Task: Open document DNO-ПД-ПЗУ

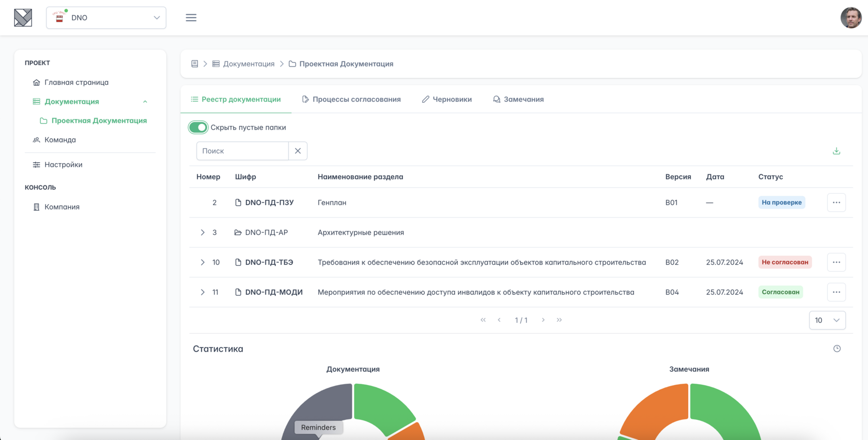Action: point(270,202)
